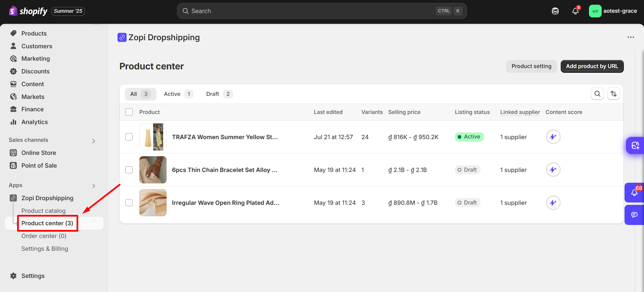Open 6pcs Thin Chain Bracelet Set title
644x292 pixels.
coord(225,170)
